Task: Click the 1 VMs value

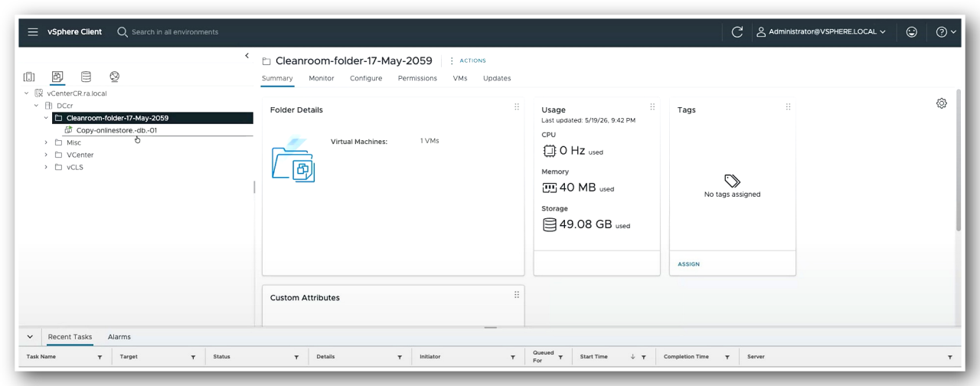Action: [x=430, y=141]
